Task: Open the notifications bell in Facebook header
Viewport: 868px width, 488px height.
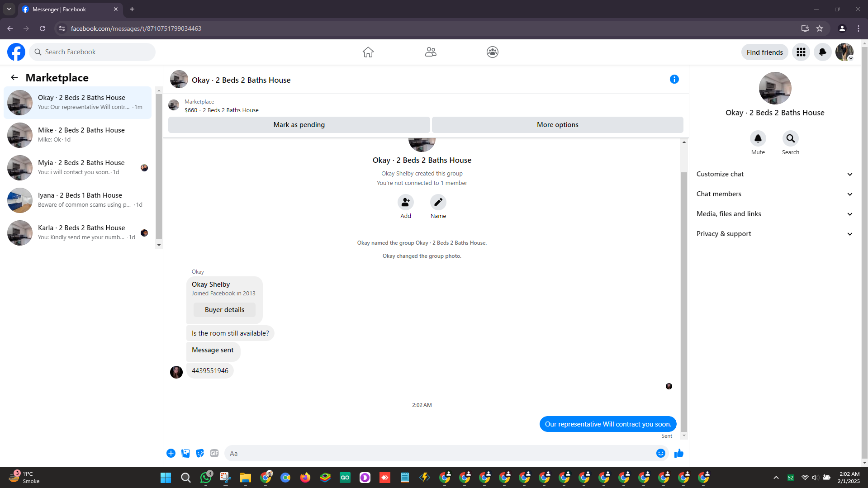Action: pyautogui.click(x=822, y=52)
